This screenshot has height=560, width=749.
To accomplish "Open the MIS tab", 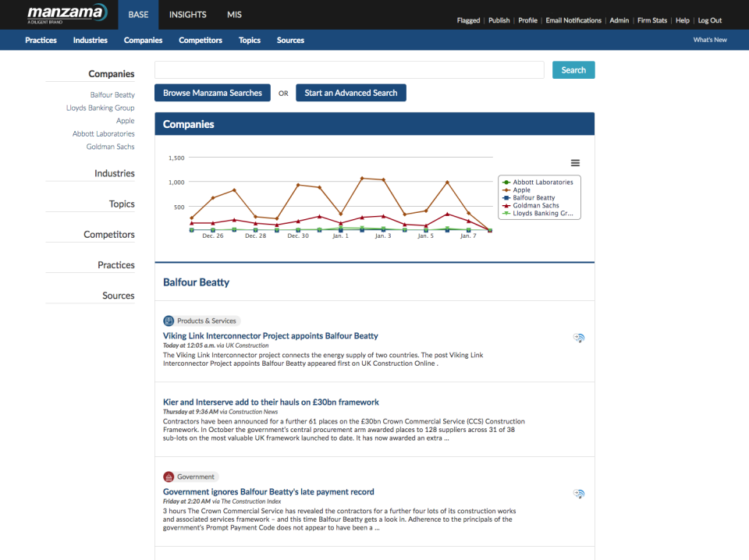I will (x=234, y=14).
